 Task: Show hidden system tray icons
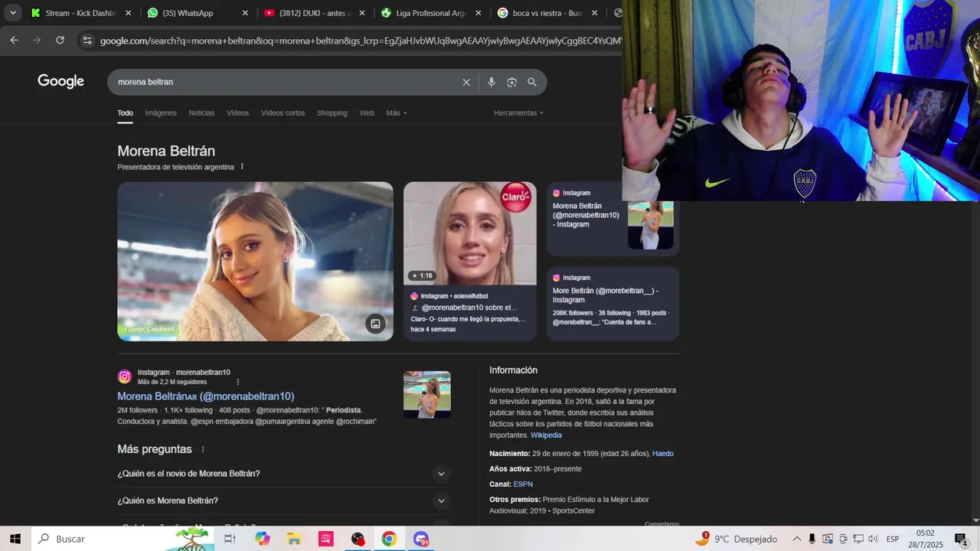(796, 539)
